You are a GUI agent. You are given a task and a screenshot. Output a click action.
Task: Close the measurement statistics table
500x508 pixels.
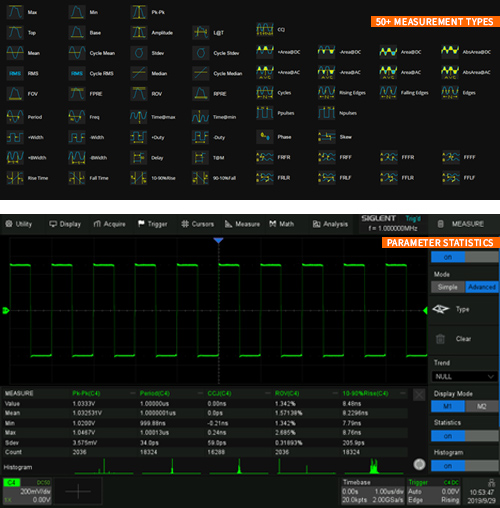pyautogui.click(x=419, y=395)
